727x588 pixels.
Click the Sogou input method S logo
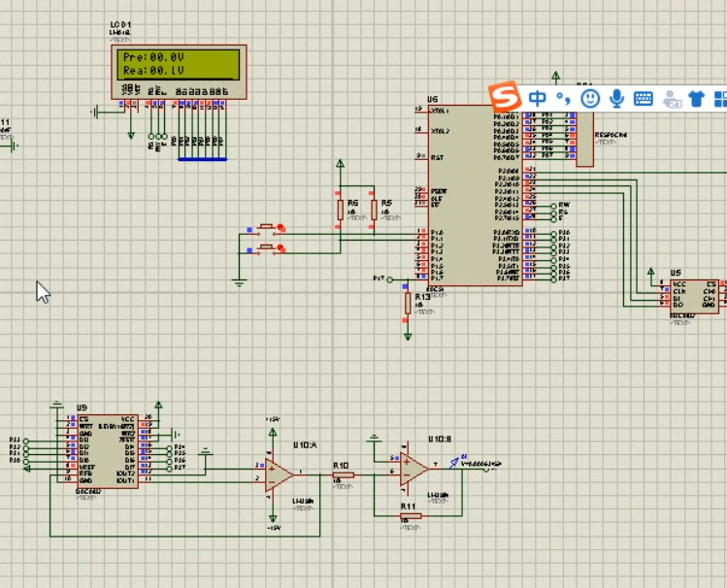(504, 96)
